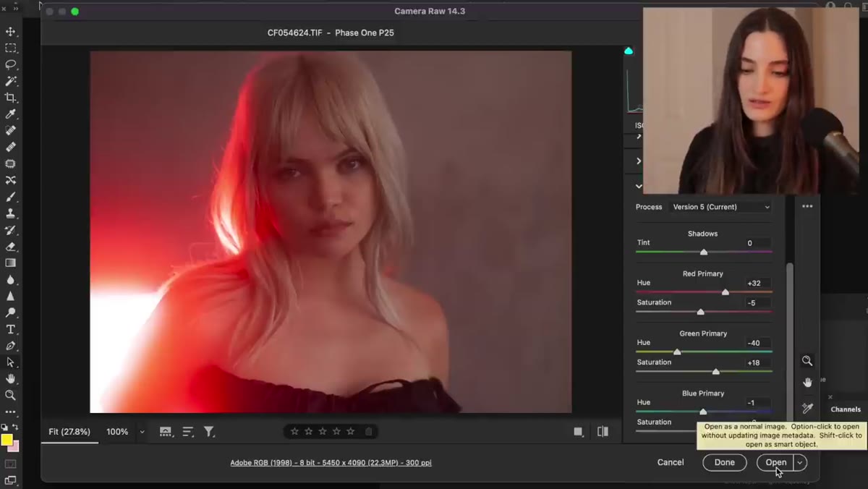Screen dimensions: 868x489
Task: Set rating to five stars
Action: coord(351,431)
